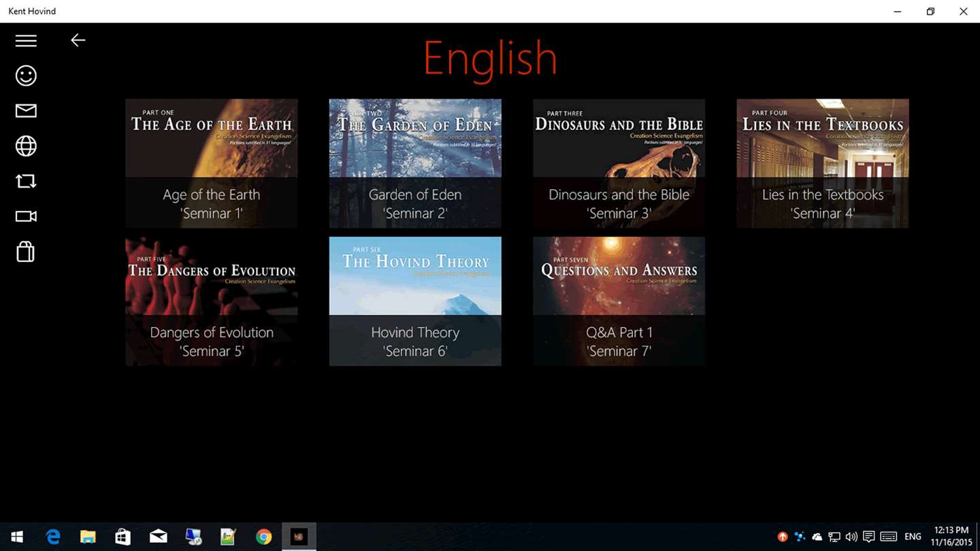The height and width of the screenshot is (551, 980).
Task: Open the mail envelope sidebar icon
Action: 26,111
